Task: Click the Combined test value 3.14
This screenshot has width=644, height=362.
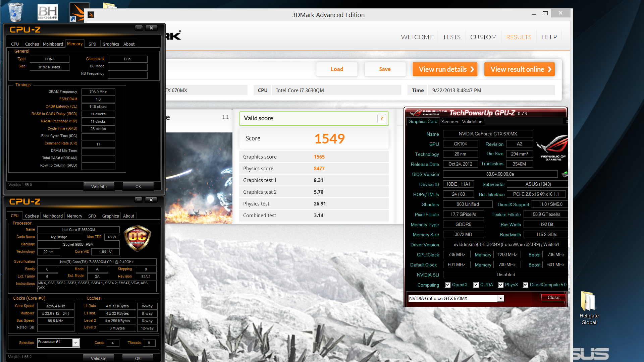Action: (x=318, y=215)
